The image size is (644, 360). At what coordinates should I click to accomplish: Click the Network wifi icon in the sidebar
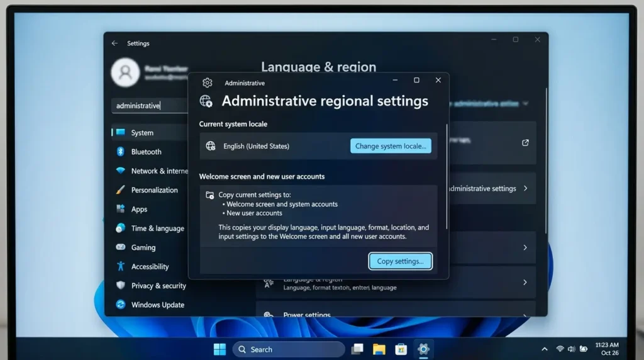click(120, 170)
